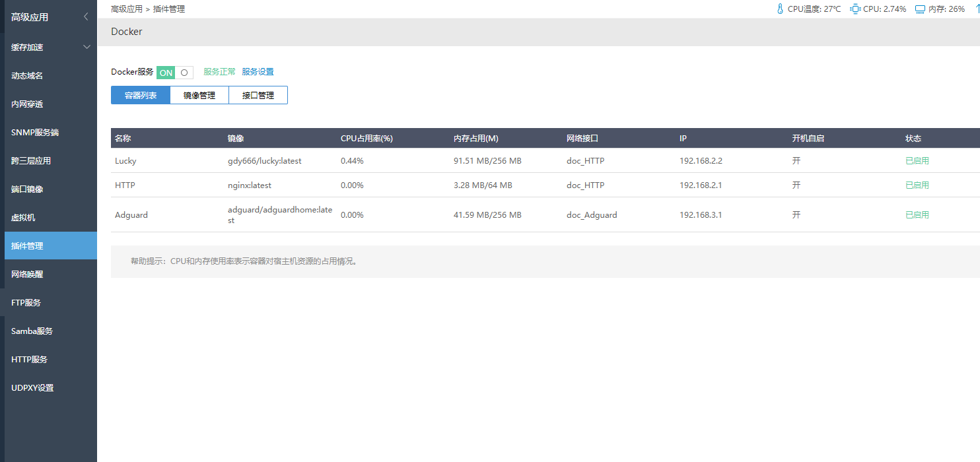
Task: Click the 名称 column header
Action: point(123,139)
